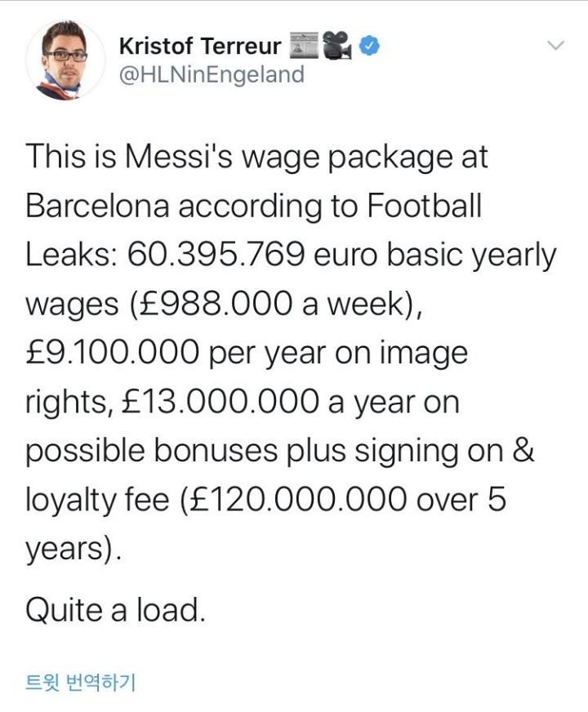Click the £9.100.000 image rights amount
Screen dimensions: 588x712
tap(112, 353)
